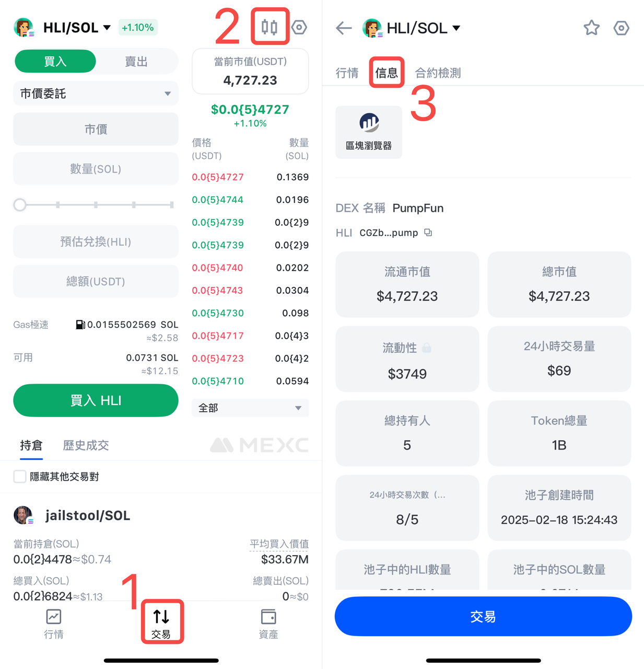Tap the green 買入 HLI button
The width and height of the screenshot is (644, 669).
tap(96, 400)
